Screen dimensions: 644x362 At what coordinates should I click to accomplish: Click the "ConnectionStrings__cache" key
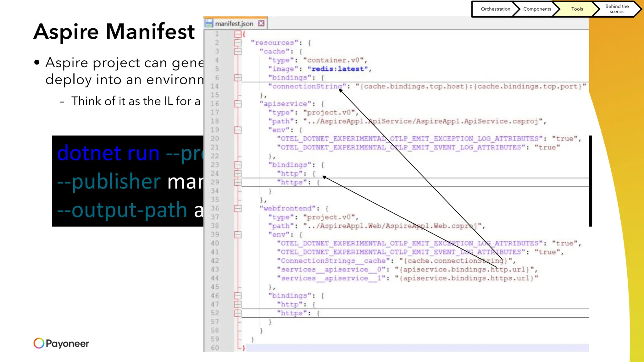[333, 261]
